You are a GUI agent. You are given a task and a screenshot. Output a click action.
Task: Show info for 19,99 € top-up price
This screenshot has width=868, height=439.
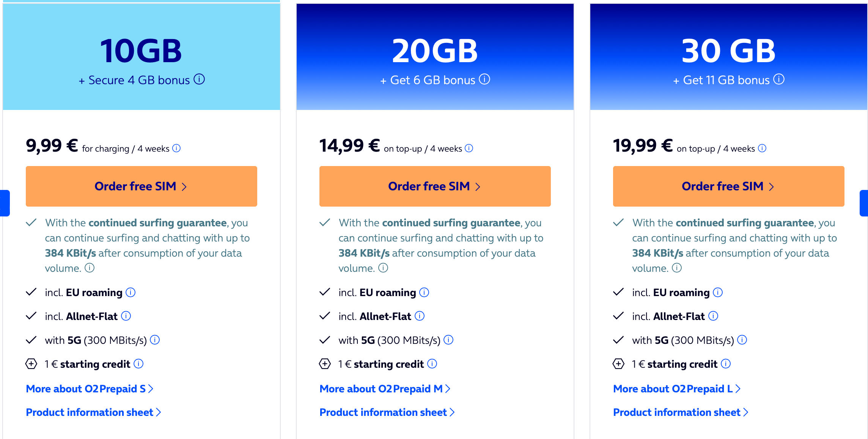pos(762,148)
